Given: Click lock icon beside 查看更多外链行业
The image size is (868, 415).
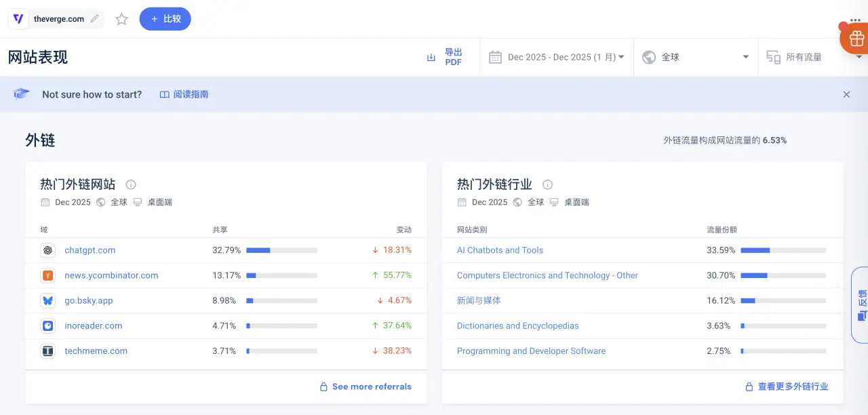Looking at the screenshot, I should [x=749, y=387].
